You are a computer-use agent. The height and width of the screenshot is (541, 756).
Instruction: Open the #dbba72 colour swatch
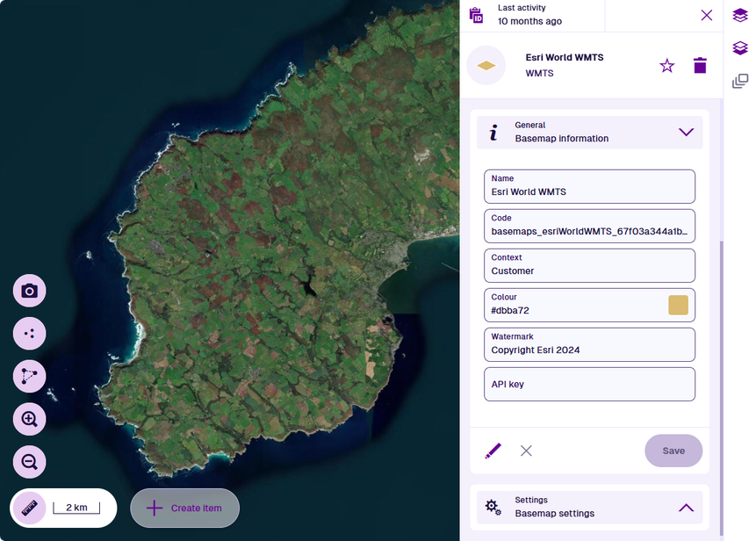(677, 305)
